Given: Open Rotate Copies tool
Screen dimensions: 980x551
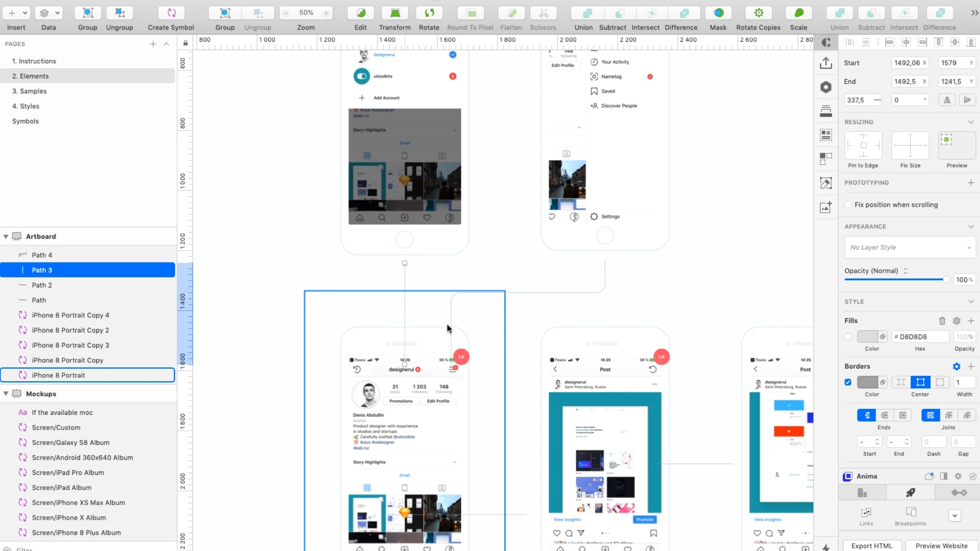Looking at the screenshot, I should [x=758, y=13].
